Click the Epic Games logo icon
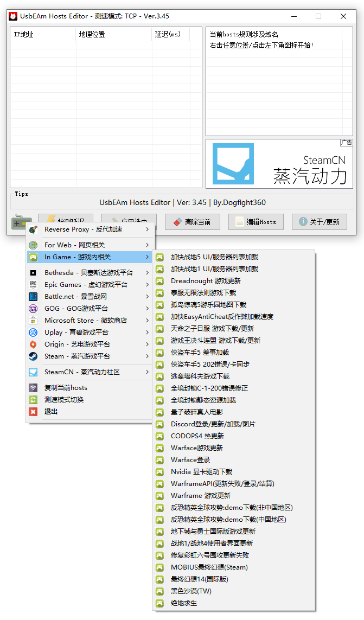 (34, 285)
